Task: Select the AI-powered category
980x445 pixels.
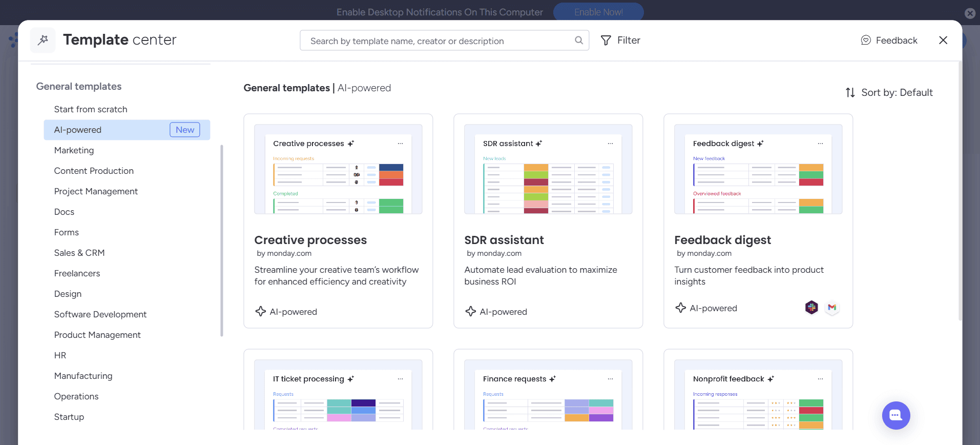Action: (x=127, y=130)
